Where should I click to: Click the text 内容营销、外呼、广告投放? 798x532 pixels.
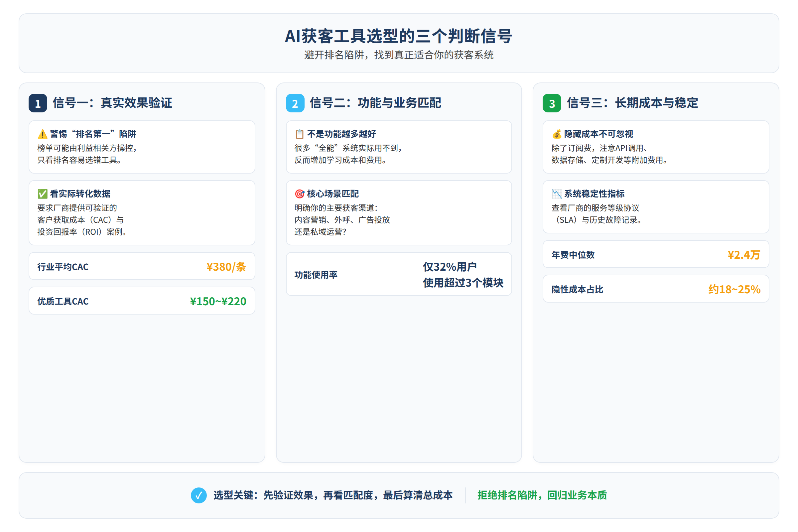point(342,220)
